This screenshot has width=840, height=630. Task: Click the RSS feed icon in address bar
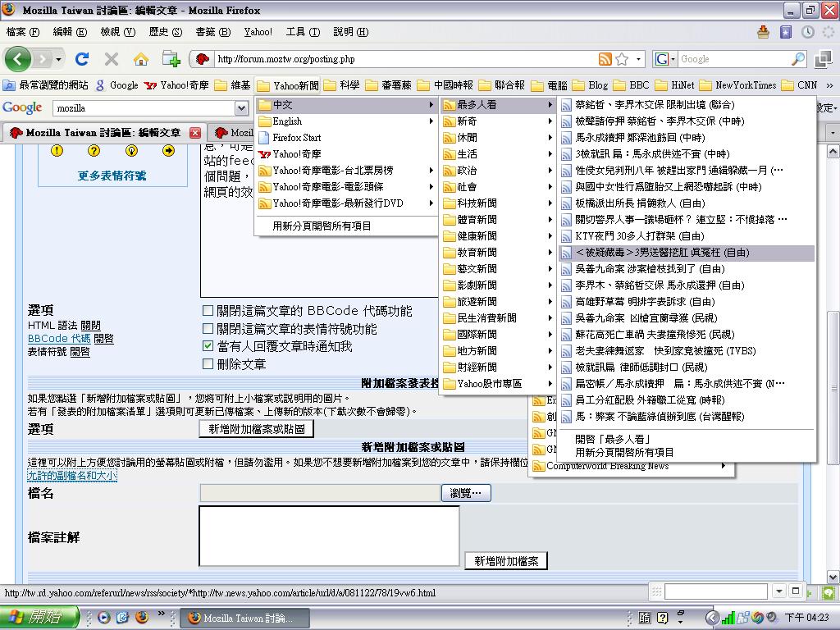pos(605,59)
